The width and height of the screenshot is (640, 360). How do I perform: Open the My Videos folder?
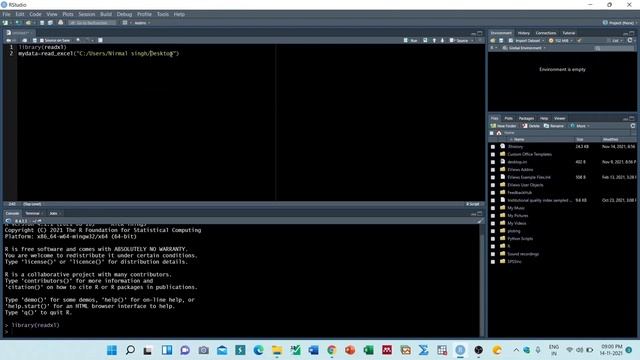point(517,223)
